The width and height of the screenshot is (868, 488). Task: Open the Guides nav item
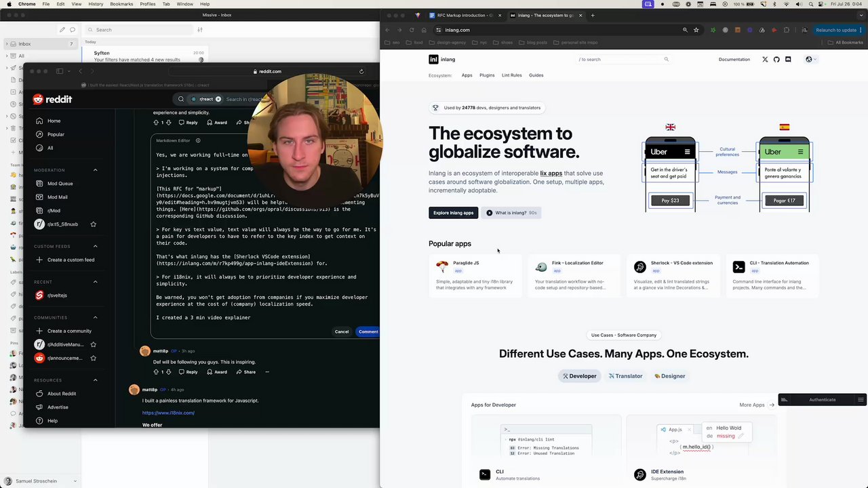[536, 75]
